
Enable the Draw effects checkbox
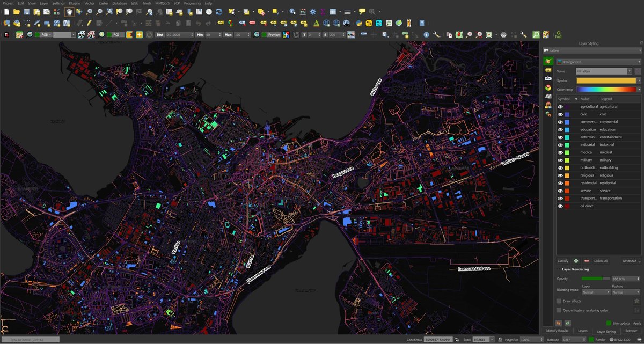(559, 301)
